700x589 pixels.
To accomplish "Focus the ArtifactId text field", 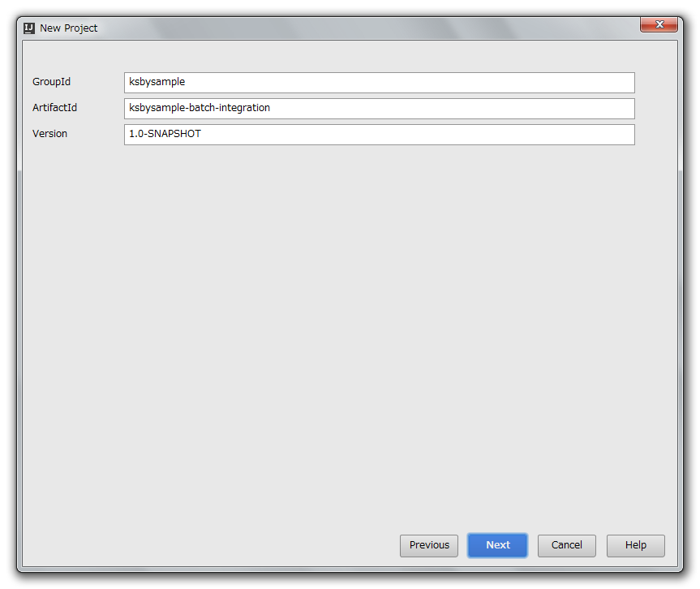I will point(380,109).
